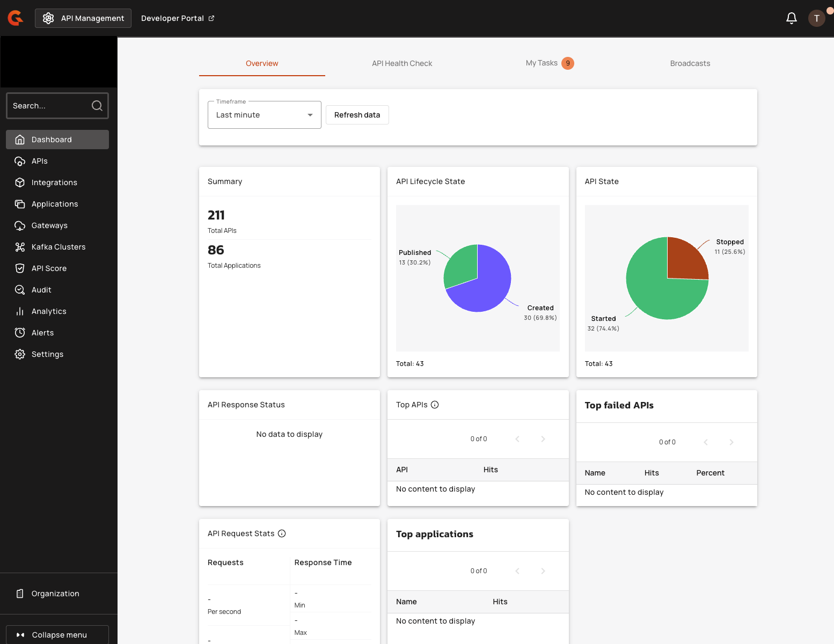Open the Developer Portal link

(178, 18)
